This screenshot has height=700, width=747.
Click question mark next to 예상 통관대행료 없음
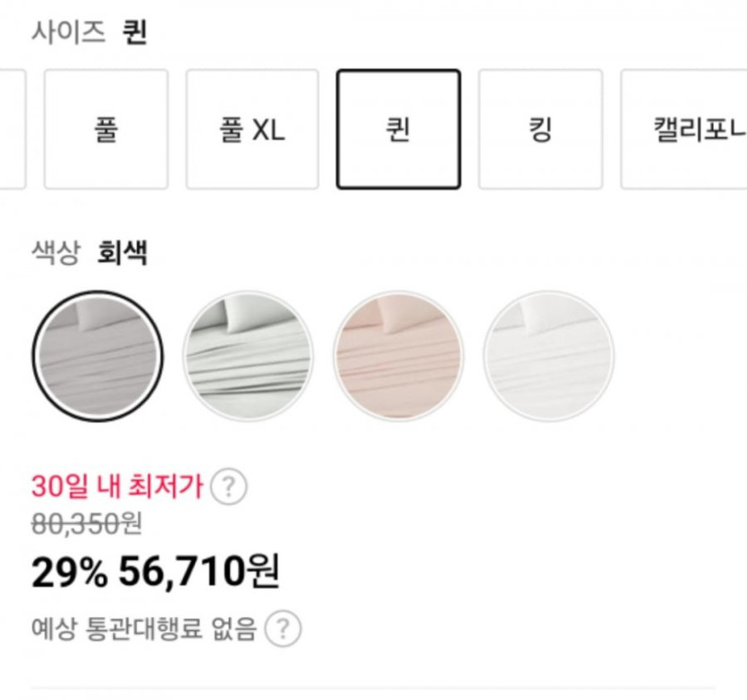click(283, 628)
